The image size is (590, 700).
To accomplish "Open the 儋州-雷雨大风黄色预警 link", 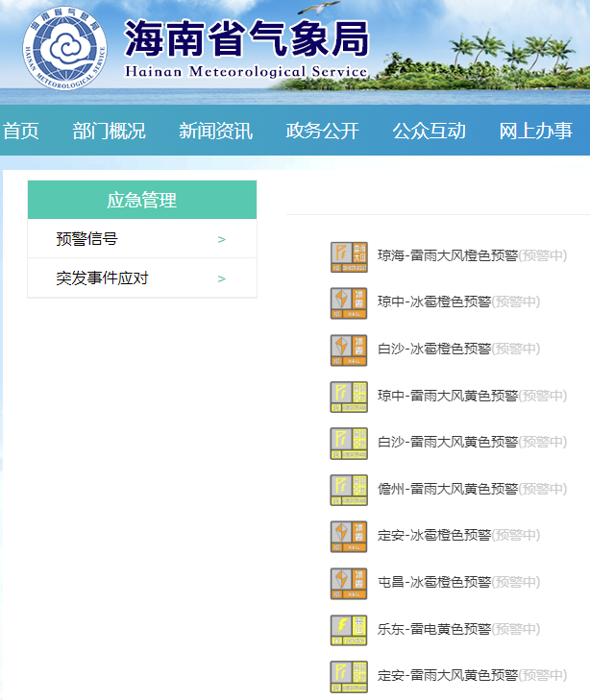I will tap(448, 489).
